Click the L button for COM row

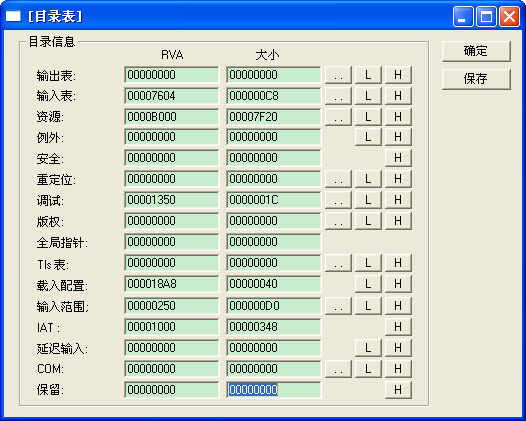pyautogui.click(x=368, y=369)
